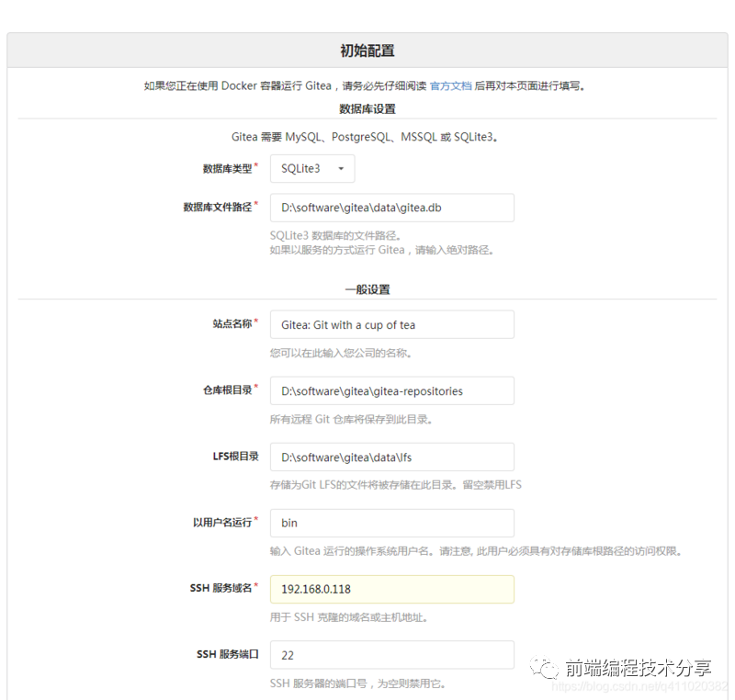Select the 一般设置 section header
Image resolution: width=735 pixels, height=700 pixels.
tap(367, 289)
